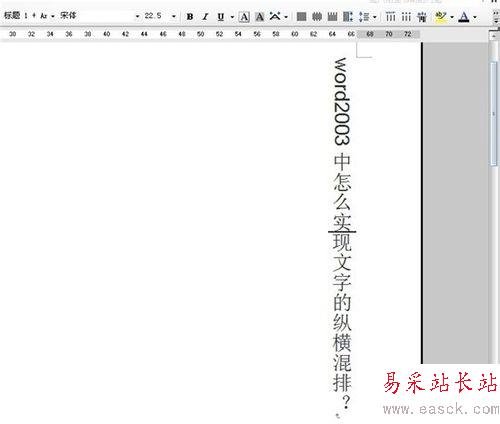500x424 pixels.
Task: Apply numbered list formatting
Action: 390,16
